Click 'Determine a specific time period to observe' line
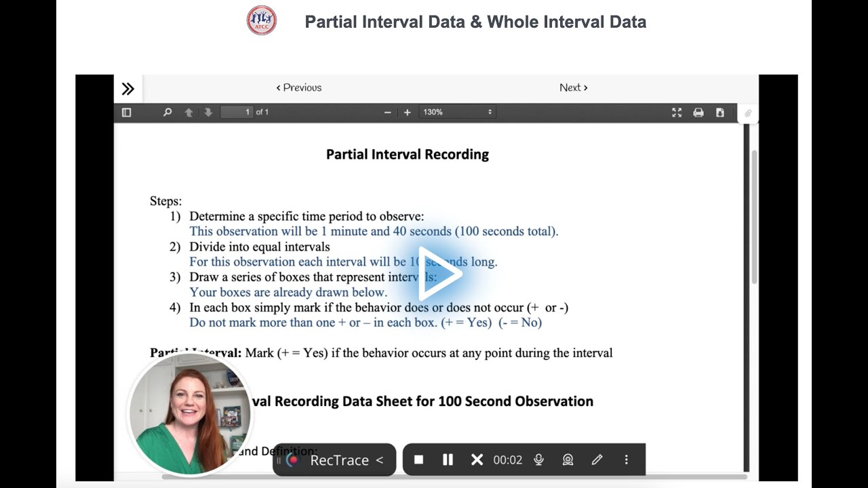Screen dimensions: 868x488 pos(307,216)
